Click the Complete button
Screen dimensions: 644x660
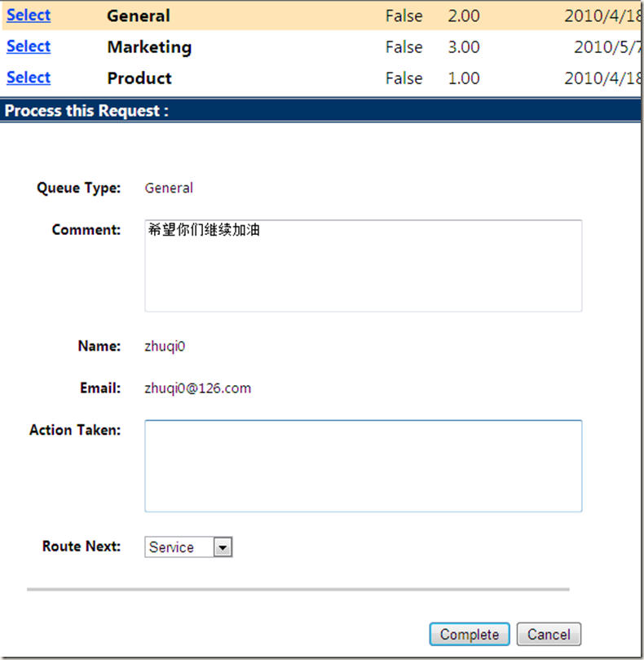coord(470,634)
